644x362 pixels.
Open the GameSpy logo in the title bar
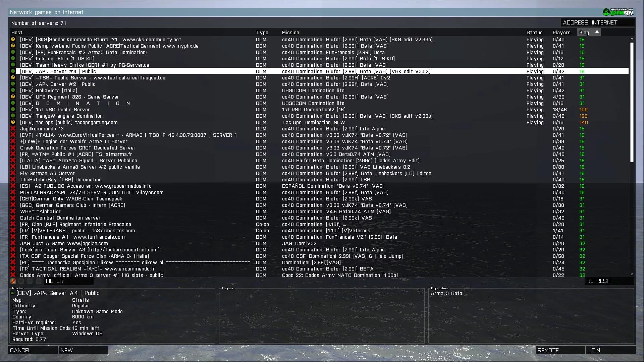click(618, 12)
